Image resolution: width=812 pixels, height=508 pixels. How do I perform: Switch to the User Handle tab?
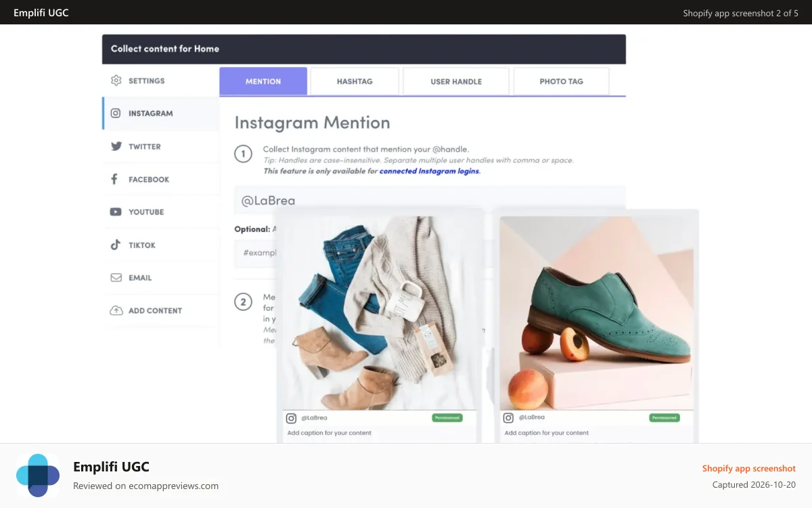click(456, 81)
